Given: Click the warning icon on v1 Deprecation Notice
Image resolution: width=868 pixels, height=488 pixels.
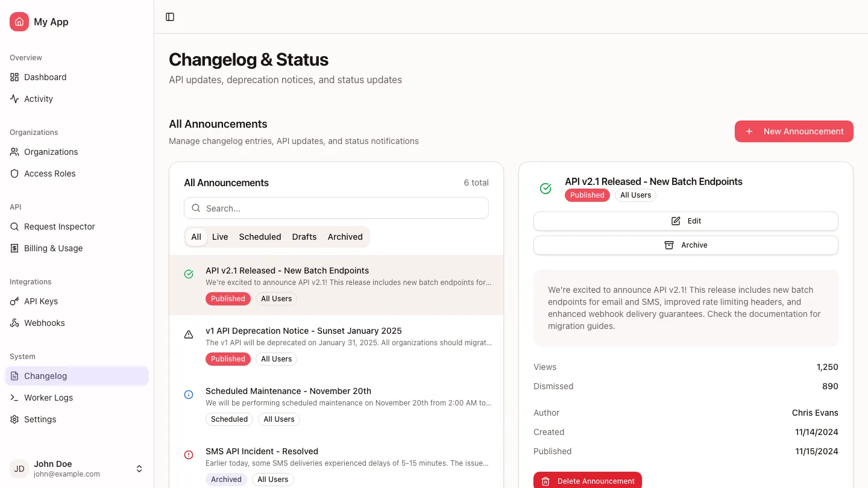Looking at the screenshot, I should click(189, 334).
